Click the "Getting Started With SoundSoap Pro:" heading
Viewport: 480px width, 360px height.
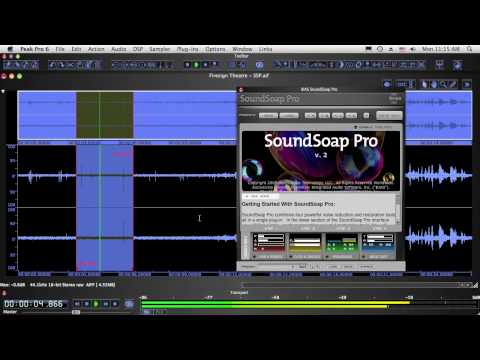288,204
